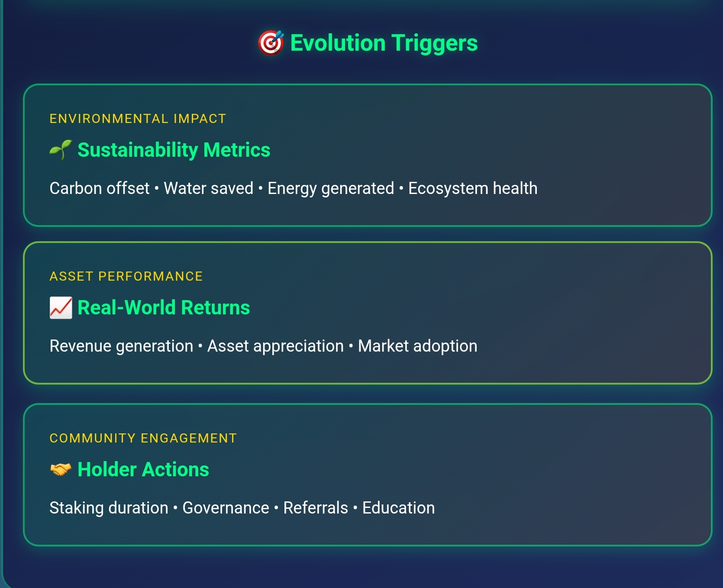Open the Real-World Returns title

point(164,307)
